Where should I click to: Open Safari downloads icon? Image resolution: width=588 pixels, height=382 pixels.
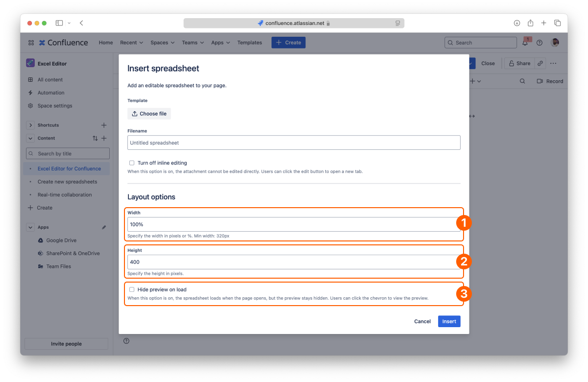(517, 23)
